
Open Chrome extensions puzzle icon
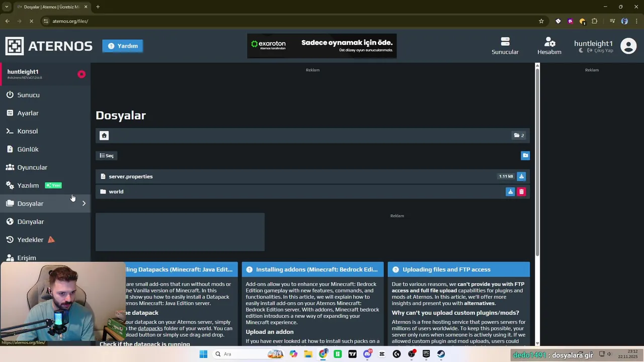(595, 21)
